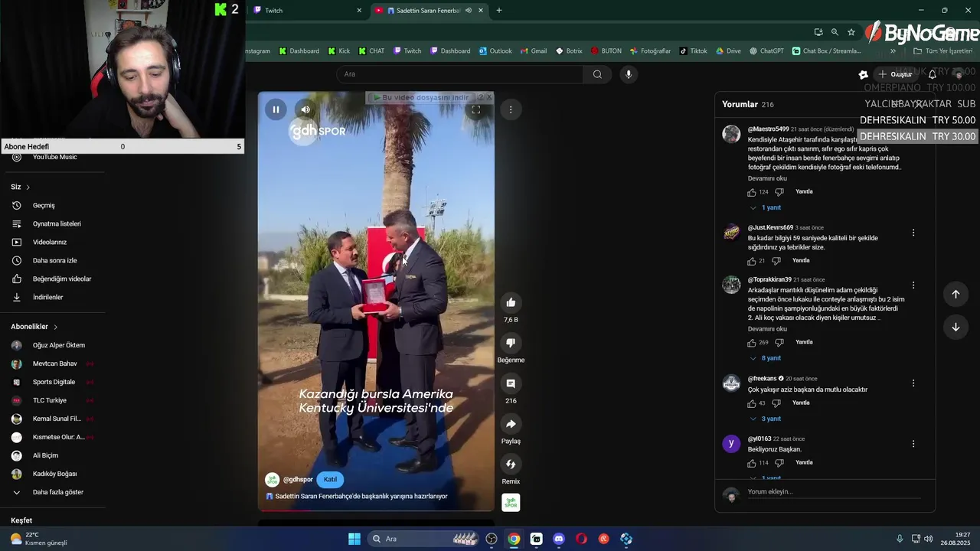Open the Shorts video in fullscreen
980x551 pixels.
475,109
